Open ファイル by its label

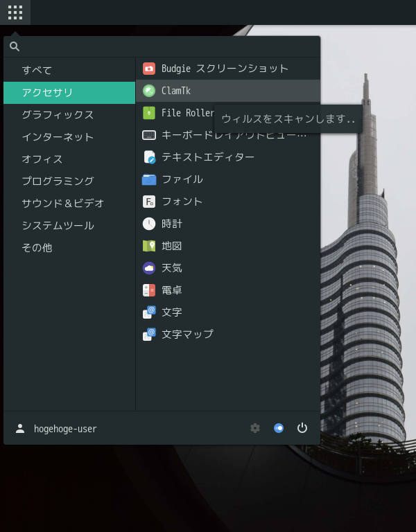coord(182,179)
